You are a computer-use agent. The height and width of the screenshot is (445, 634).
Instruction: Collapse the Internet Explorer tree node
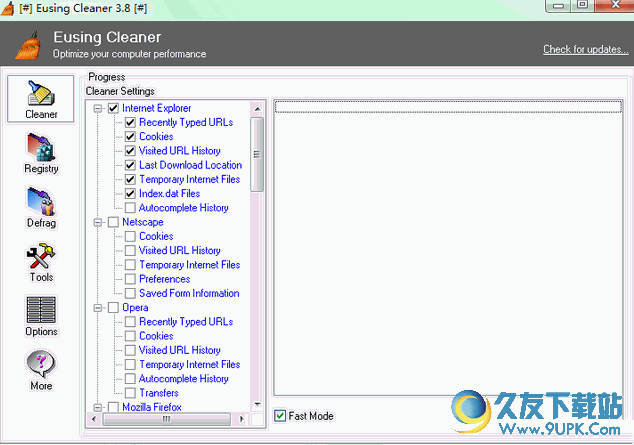pyautogui.click(x=97, y=108)
